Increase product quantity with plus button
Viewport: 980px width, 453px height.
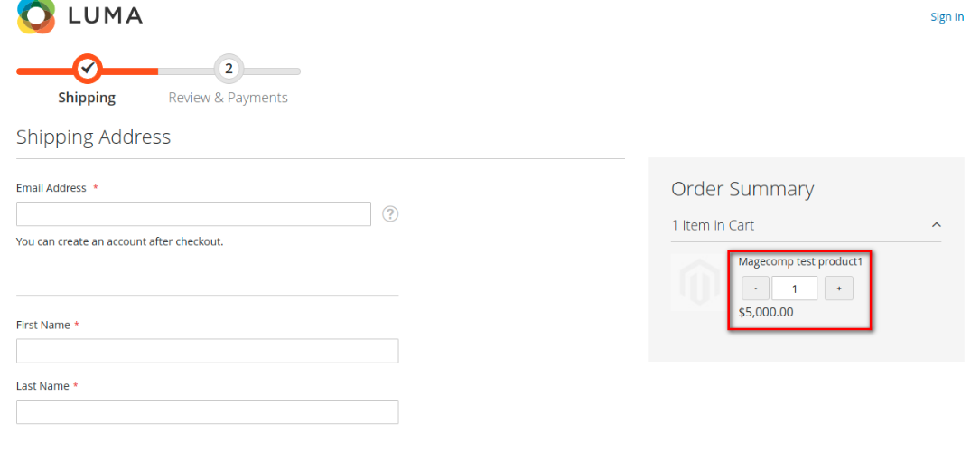point(838,288)
